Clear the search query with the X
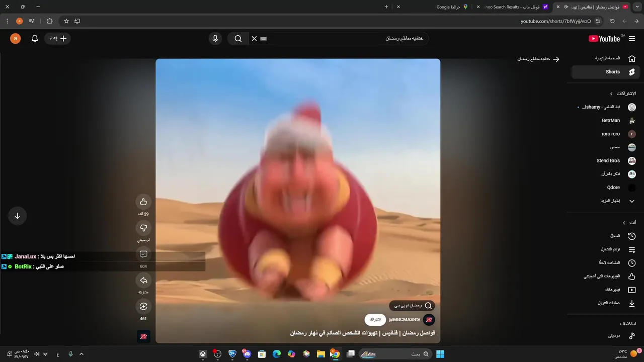Screen dimensions: 644x362 [254, 39]
